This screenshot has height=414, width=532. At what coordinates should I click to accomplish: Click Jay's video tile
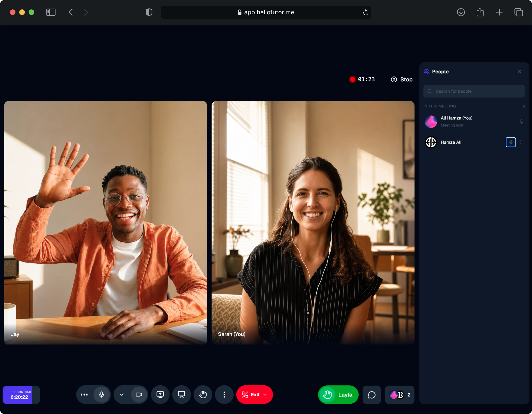click(x=106, y=222)
